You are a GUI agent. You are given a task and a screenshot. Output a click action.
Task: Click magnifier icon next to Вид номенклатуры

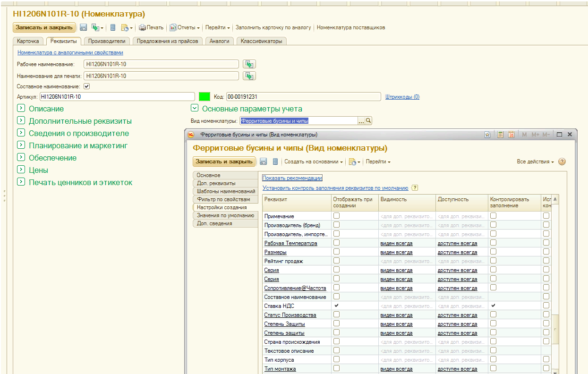coord(368,121)
